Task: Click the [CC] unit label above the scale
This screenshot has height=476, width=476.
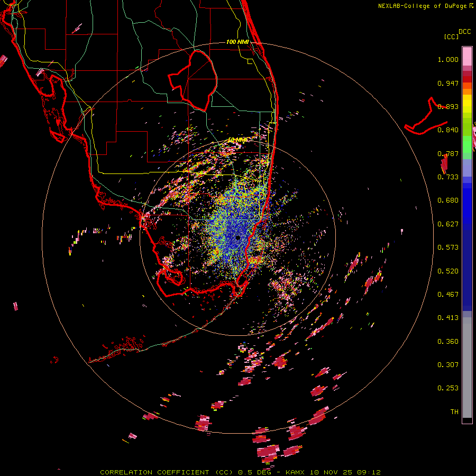Action: [x=451, y=36]
